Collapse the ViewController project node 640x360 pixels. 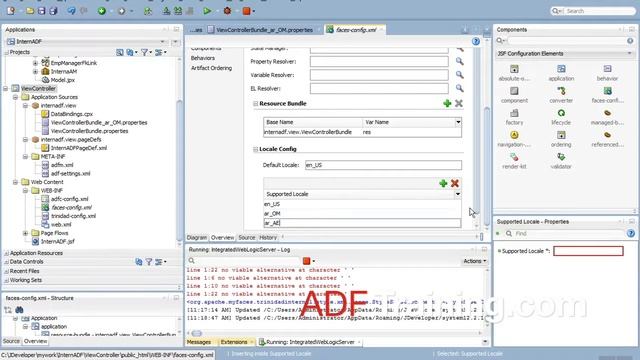point(6,89)
